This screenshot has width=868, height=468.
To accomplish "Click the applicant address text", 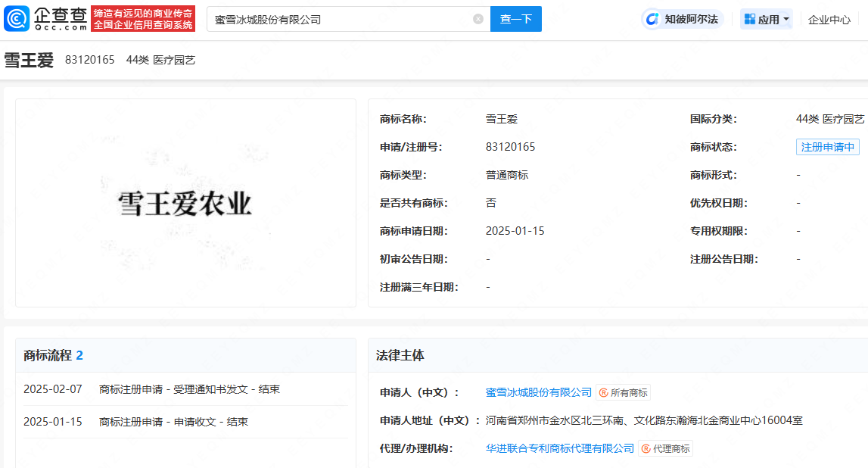I will coord(644,420).
